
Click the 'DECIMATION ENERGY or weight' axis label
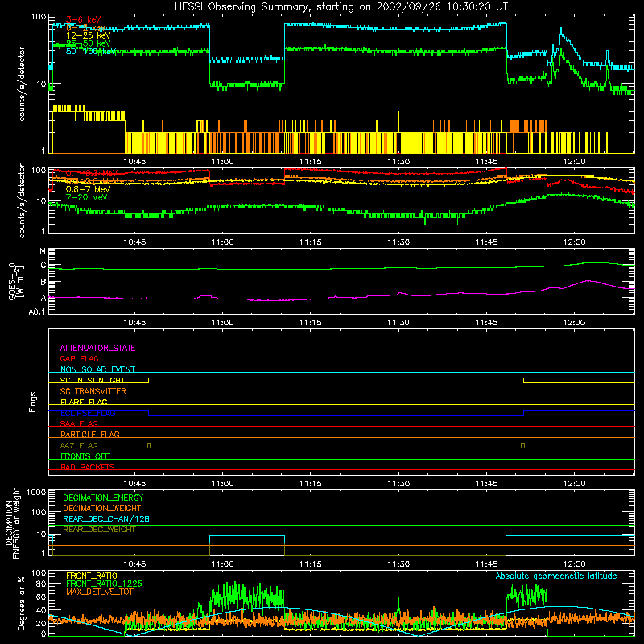coord(12,522)
